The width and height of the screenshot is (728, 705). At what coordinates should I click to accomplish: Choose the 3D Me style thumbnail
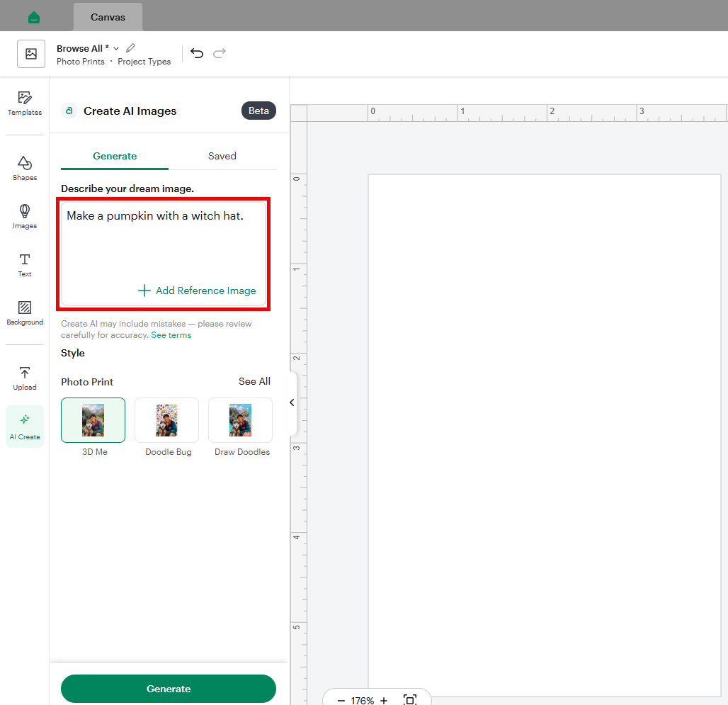pos(93,420)
